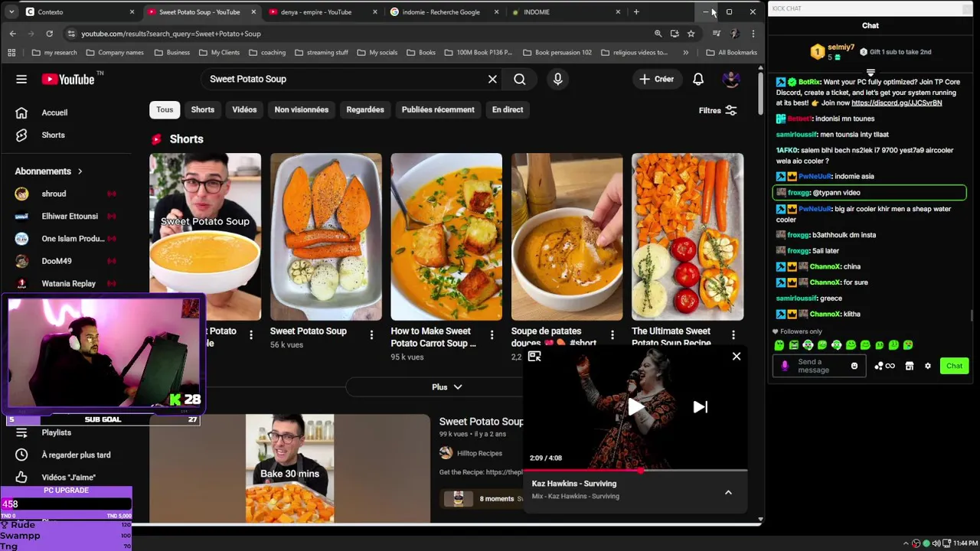The height and width of the screenshot is (551, 980).
Task: Close the miniplayer
Action: 737,357
